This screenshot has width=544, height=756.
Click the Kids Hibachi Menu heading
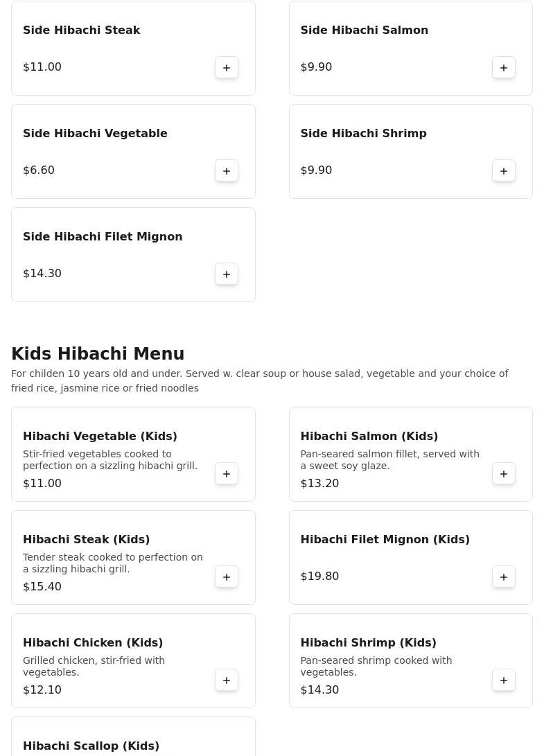click(98, 353)
